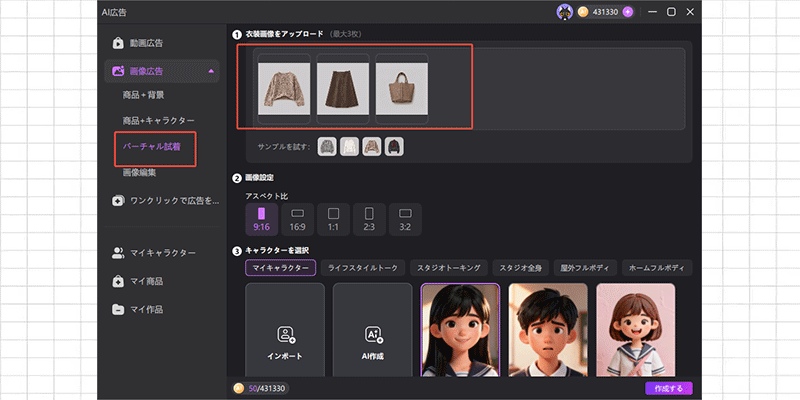Image resolution: width=800 pixels, height=400 pixels.
Task: Click the マイキャラクター people icon
Action: coord(118,253)
